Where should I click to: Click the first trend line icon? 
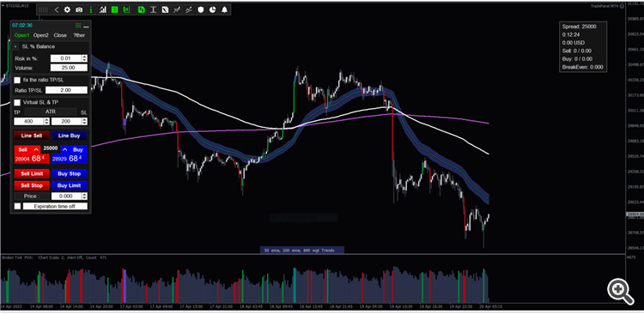(177, 9)
